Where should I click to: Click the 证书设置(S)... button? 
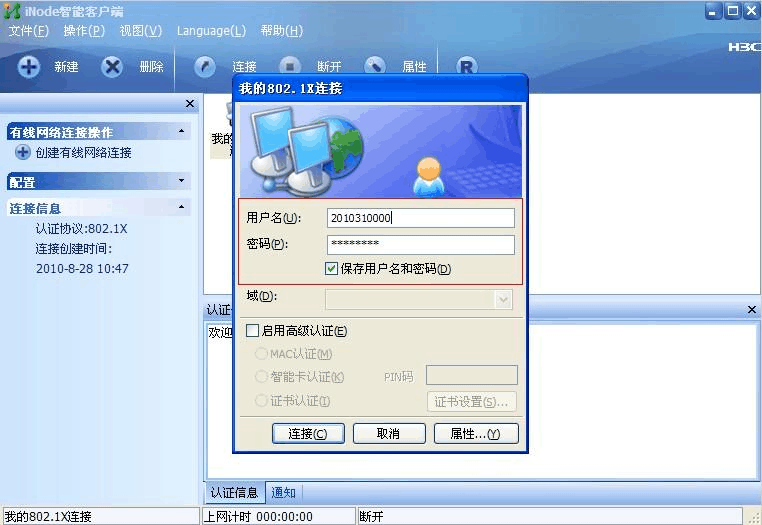[x=471, y=402]
